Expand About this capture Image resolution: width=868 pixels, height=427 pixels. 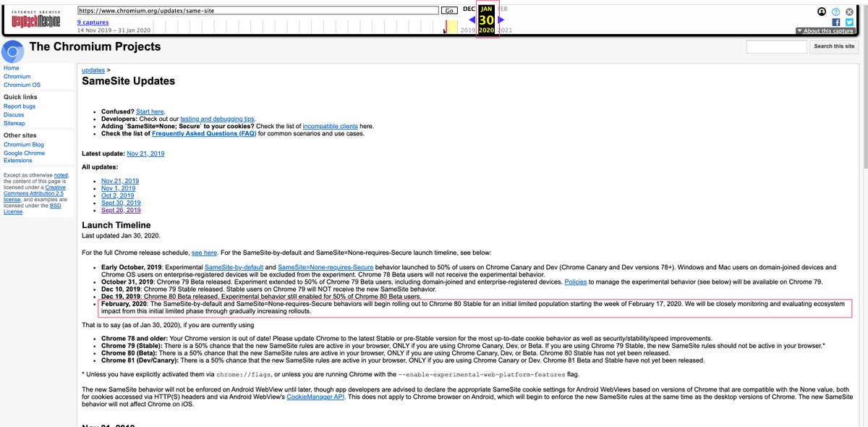click(825, 31)
